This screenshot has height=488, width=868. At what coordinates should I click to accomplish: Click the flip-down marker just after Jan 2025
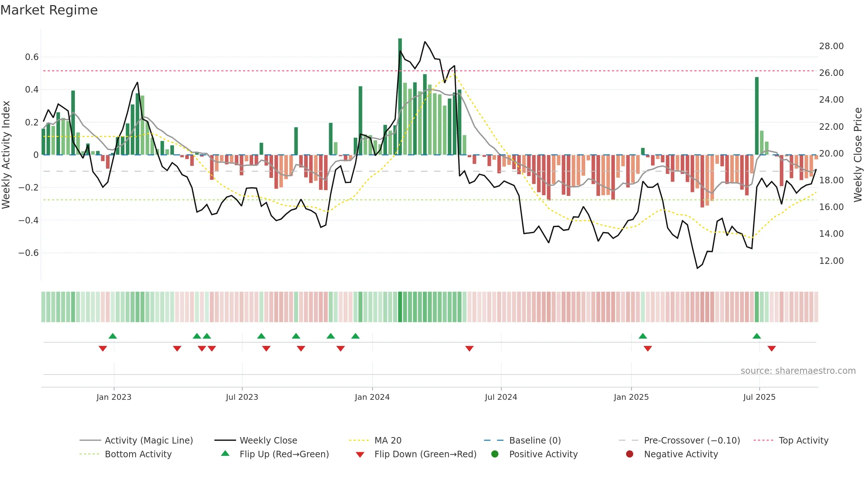pyautogui.click(x=648, y=348)
